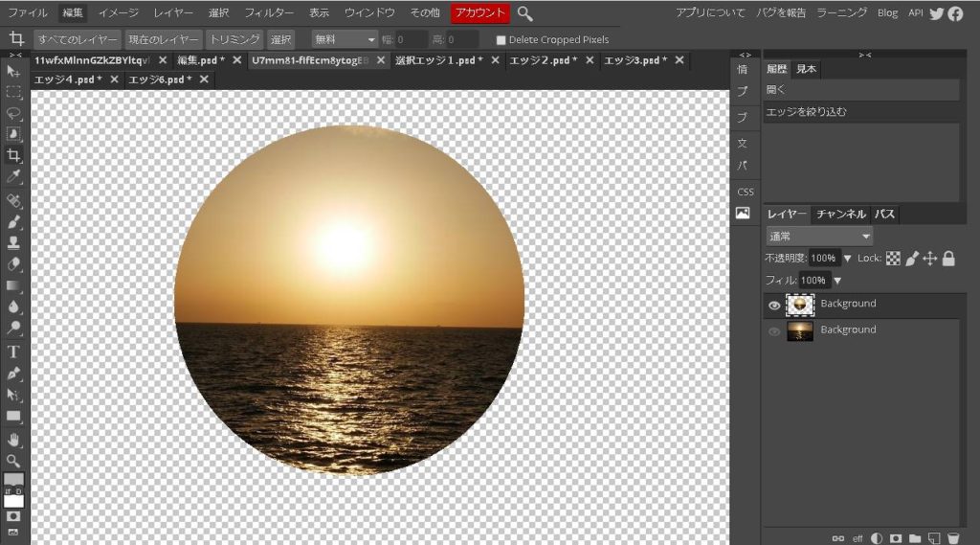Show the hidden bottom Background layer
This screenshot has height=545, width=980.
pyautogui.click(x=774, y=331)
